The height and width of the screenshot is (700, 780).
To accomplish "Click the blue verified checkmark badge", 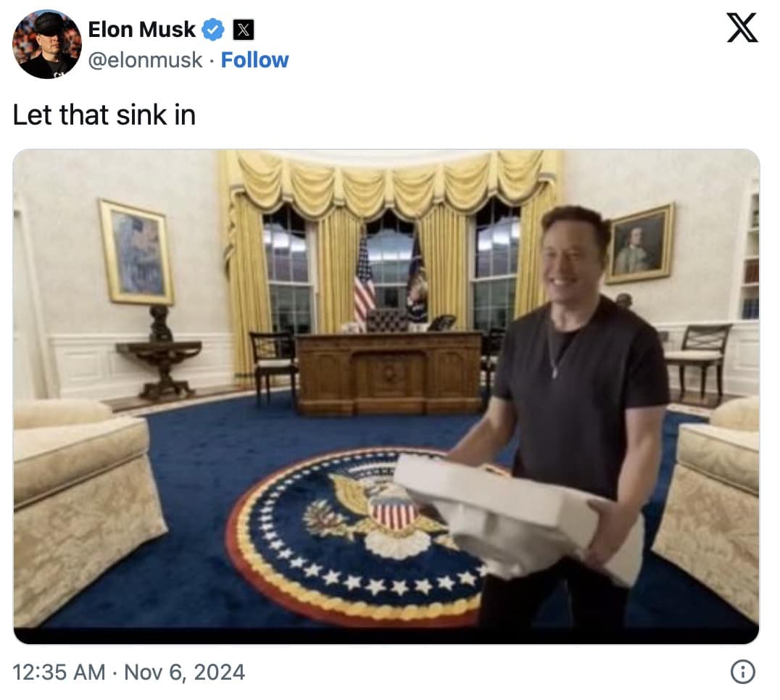I will [213, 30].
